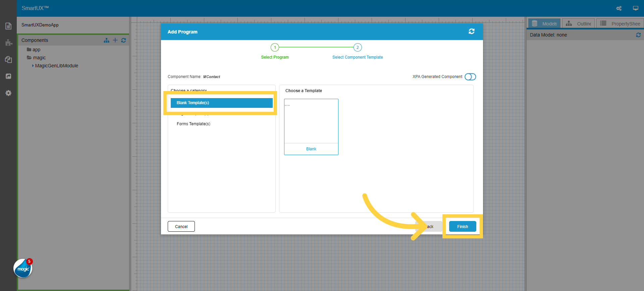Click step 2 Select Component Template circle
Viewport: 644px width, 291px height.
tap(358, 47)
